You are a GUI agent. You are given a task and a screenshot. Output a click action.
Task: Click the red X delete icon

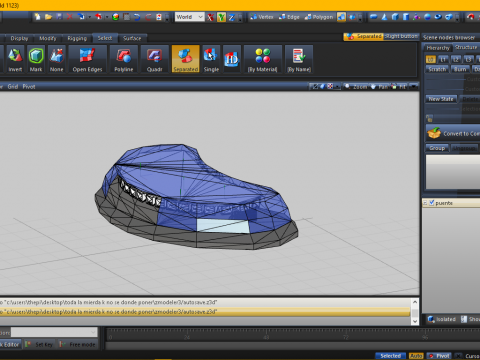pos(69,17)
